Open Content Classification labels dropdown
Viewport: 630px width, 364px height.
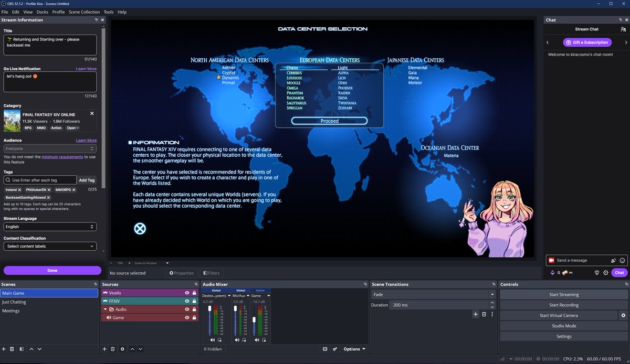tap(50, 246)
